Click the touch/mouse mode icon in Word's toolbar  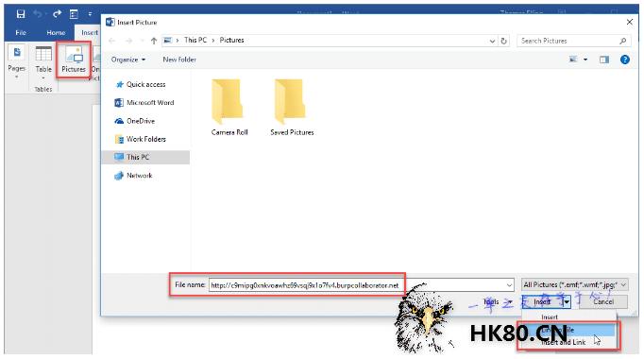74,14
